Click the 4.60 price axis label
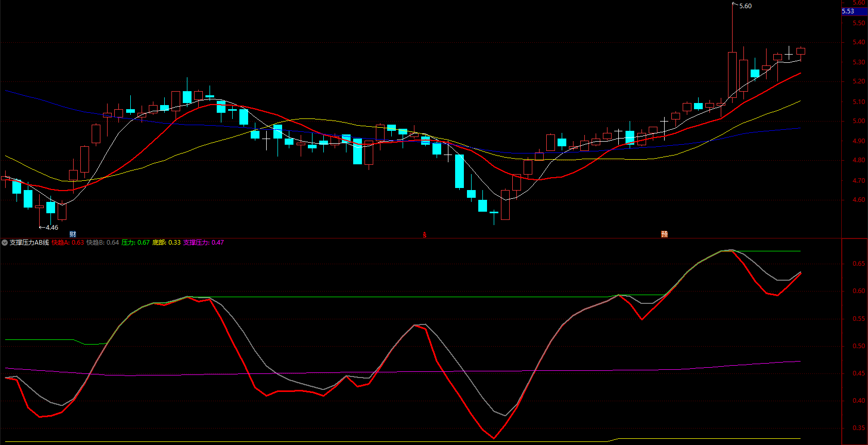 (x=859, y=200)
